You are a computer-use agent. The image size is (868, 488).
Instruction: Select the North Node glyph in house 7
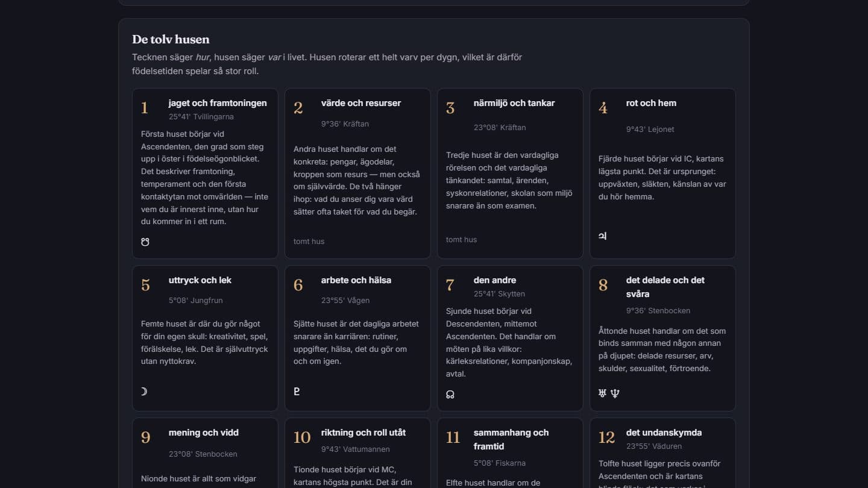click(450, 395)
